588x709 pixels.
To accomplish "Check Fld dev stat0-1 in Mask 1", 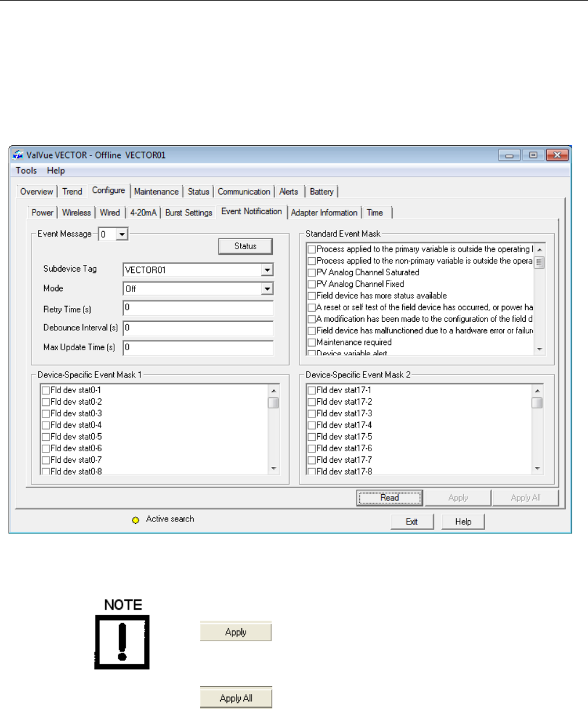I will pyautogui.click(x=46, y=390).
